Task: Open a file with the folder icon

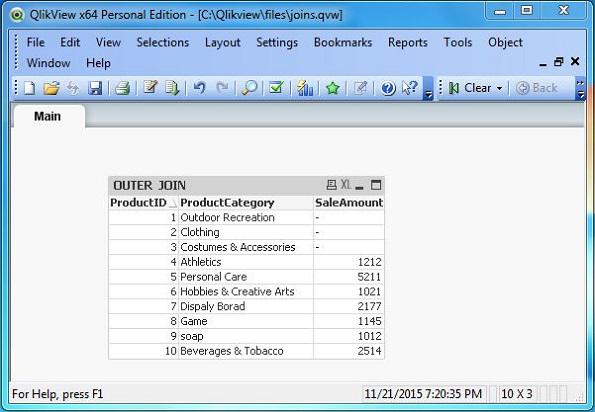Action: pos(51,88)
